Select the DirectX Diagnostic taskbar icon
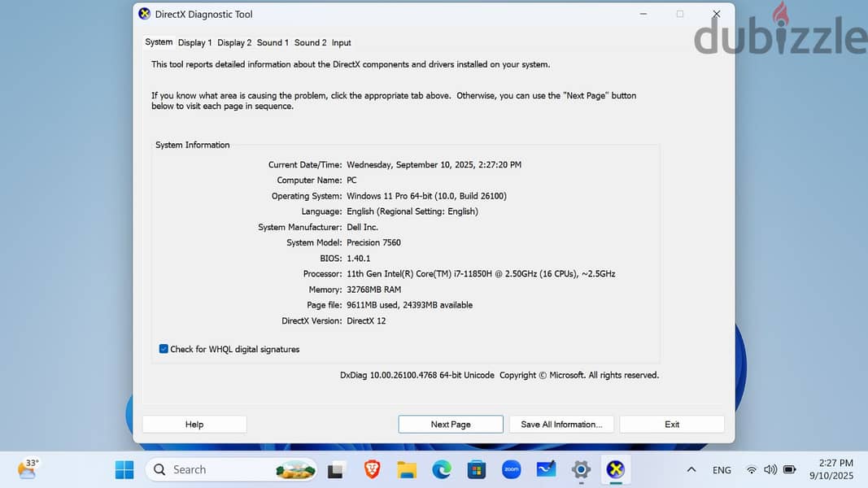This screenshot has width=868, height=488. coord(615,470)
